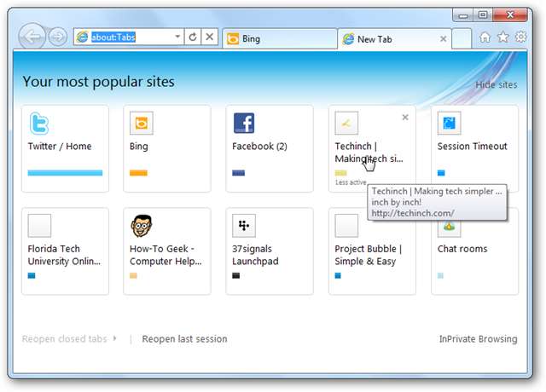Open Favorites star icon
546x392 pixels.
pos(502,37)
